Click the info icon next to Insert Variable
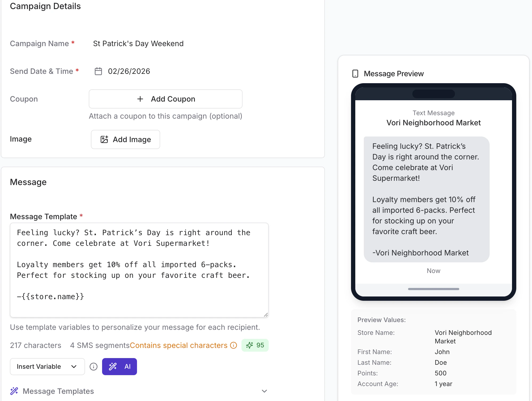 [x=93, y=367]
